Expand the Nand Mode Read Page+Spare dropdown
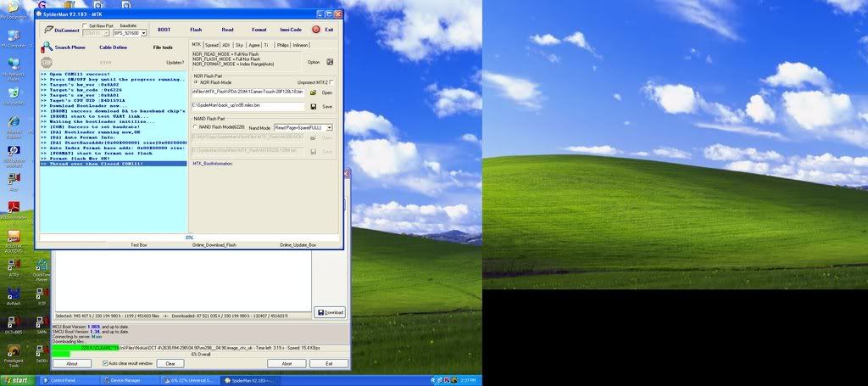The image size is (868, 386). [303, 127]
